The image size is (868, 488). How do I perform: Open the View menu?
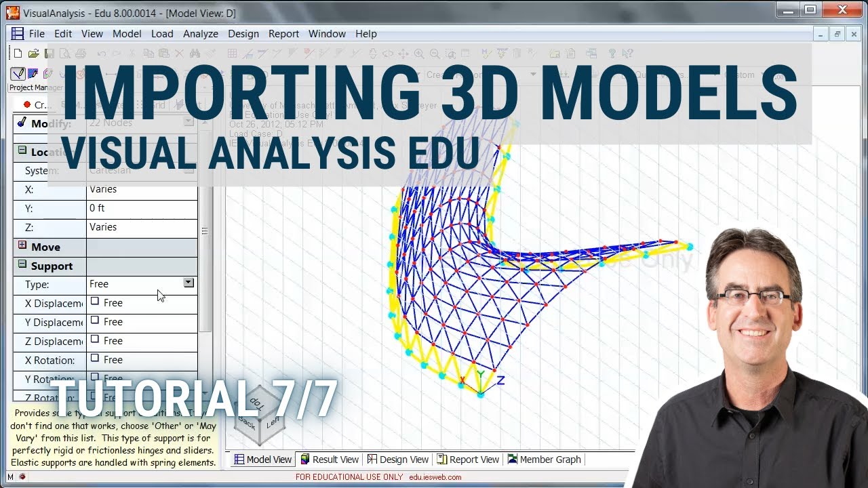coord(92,34)
